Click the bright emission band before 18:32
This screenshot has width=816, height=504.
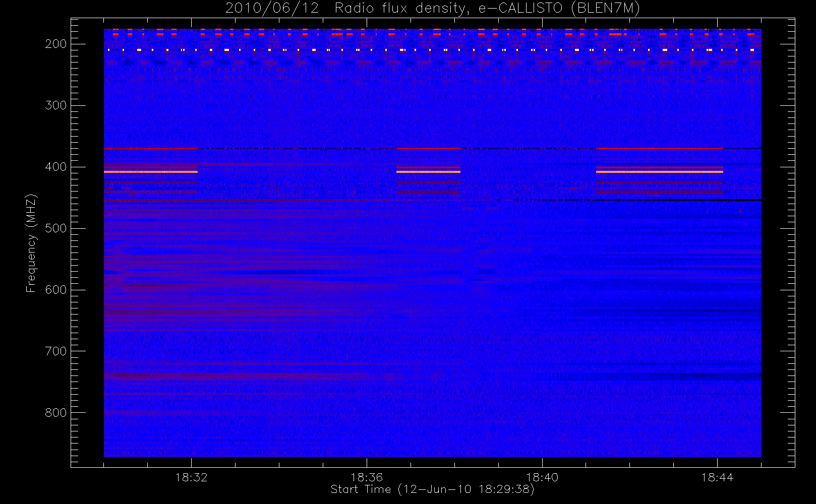coord(151,172)
